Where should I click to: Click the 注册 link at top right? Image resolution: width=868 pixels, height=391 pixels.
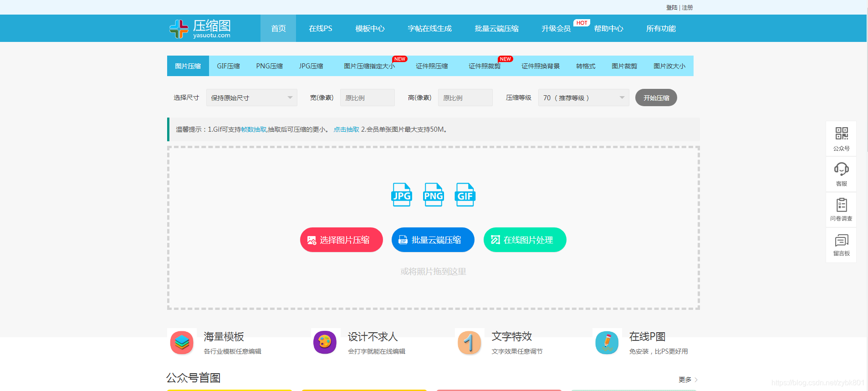point(687,7)
